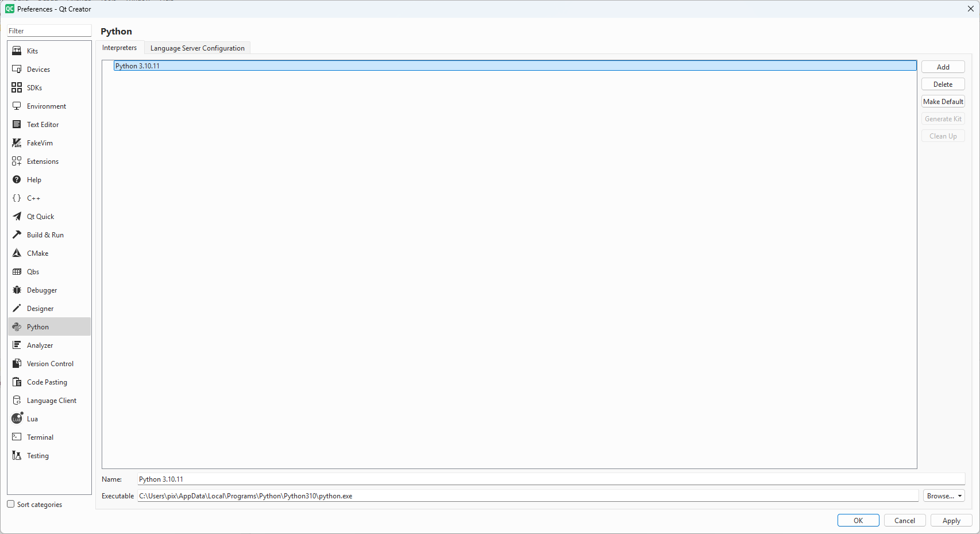980x534 pixels.
Task: Open the Text Editor icon
Action: (x=17, y=125)
